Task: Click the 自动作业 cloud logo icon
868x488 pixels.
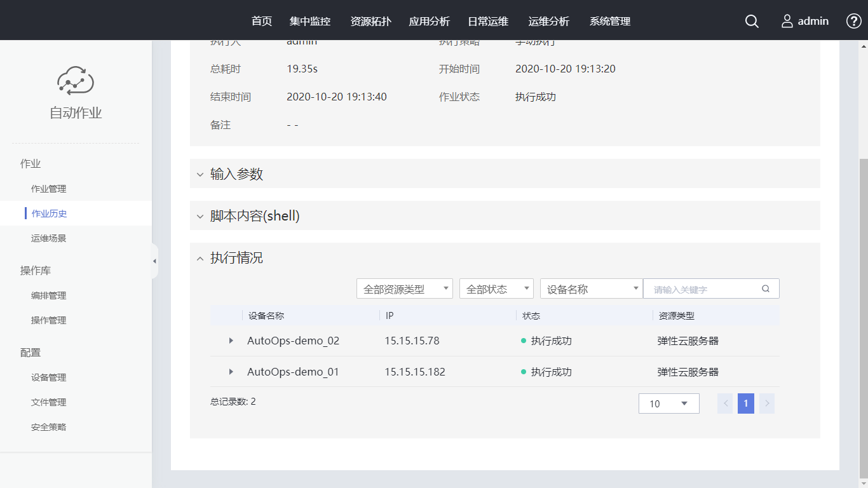Action: (x=76, y=81)
